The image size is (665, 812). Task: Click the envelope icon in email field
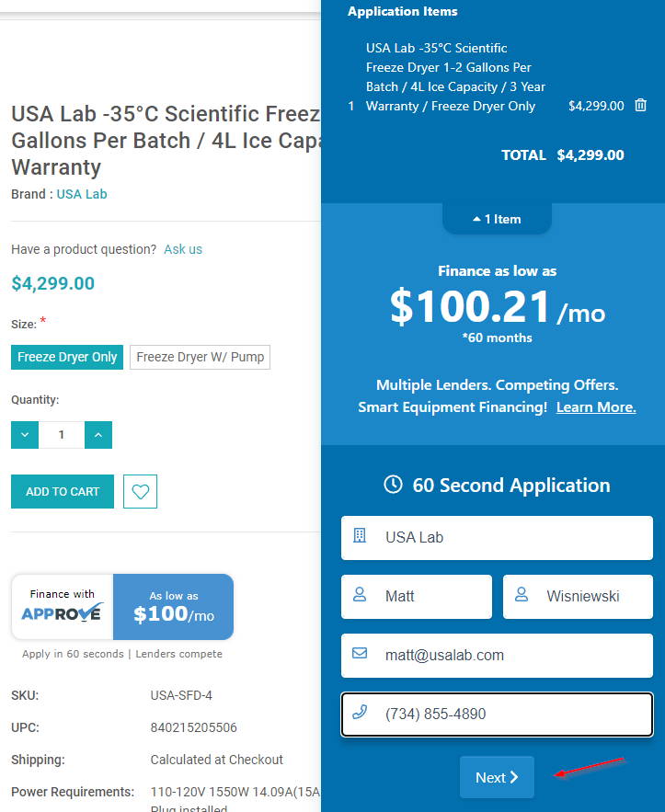click(x=360, y=653)
